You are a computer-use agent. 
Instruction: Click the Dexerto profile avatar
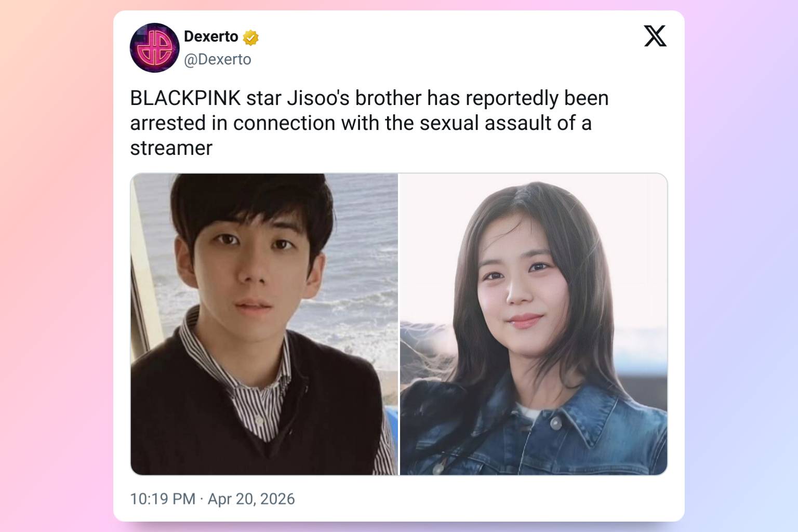click(x=154, y=48)
